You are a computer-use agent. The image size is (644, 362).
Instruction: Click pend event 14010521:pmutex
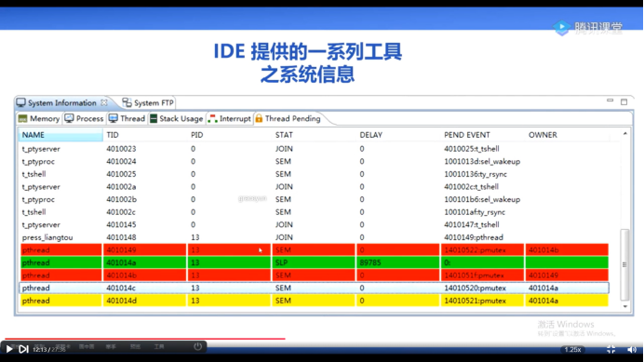click(x=475, y=301)
